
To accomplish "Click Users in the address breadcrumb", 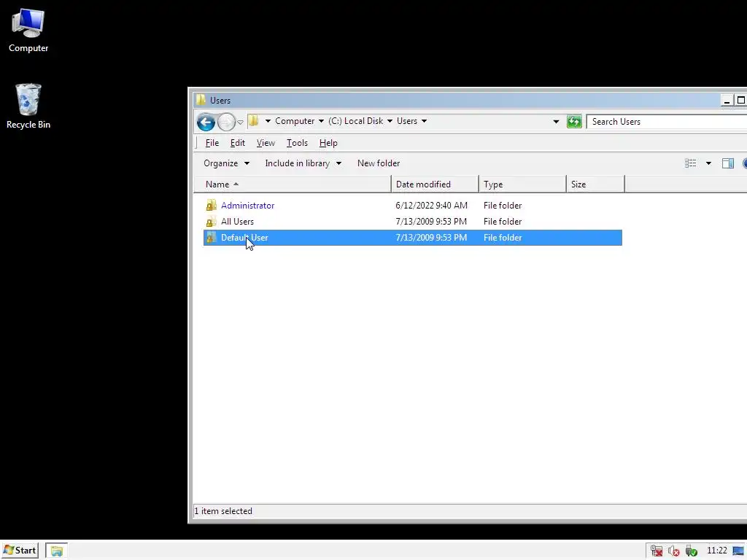I will (x=407, y=121).
